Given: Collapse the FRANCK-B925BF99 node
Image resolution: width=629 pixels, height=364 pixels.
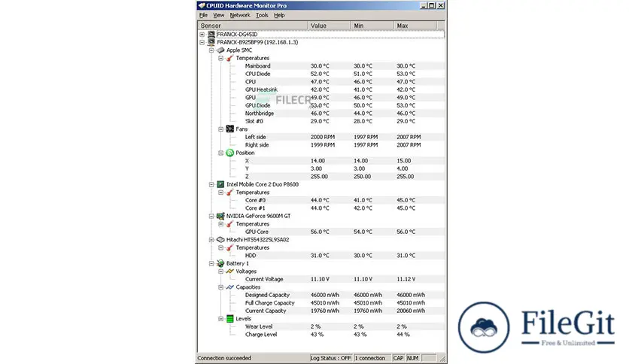Looking at the screenshot, I should pos(202,42).
